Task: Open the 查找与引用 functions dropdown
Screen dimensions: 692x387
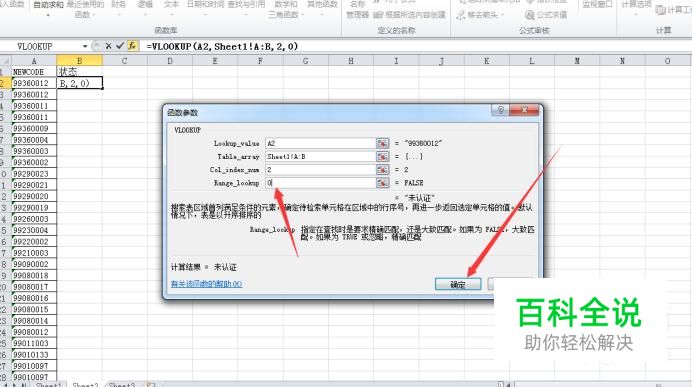Action: (246, 8)
